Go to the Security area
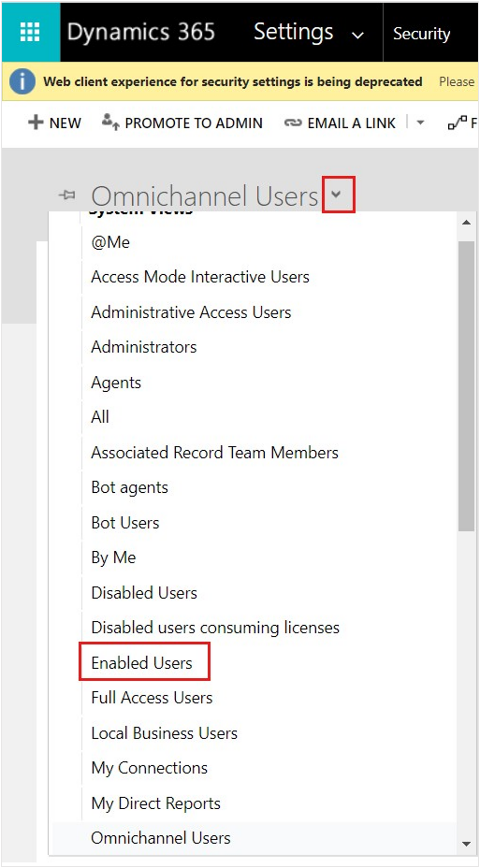 tap(421, 34)
